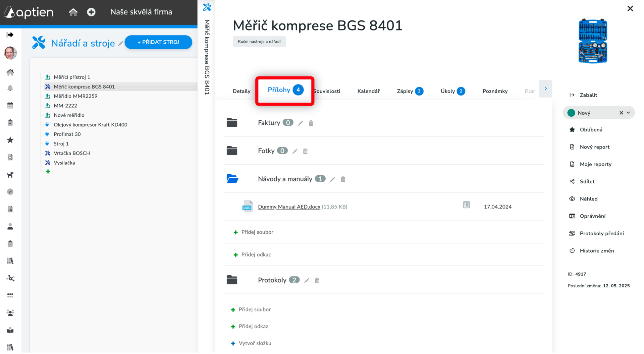Expand the Protokoly folder
The image size is (644, 354).
click(232, 280)
